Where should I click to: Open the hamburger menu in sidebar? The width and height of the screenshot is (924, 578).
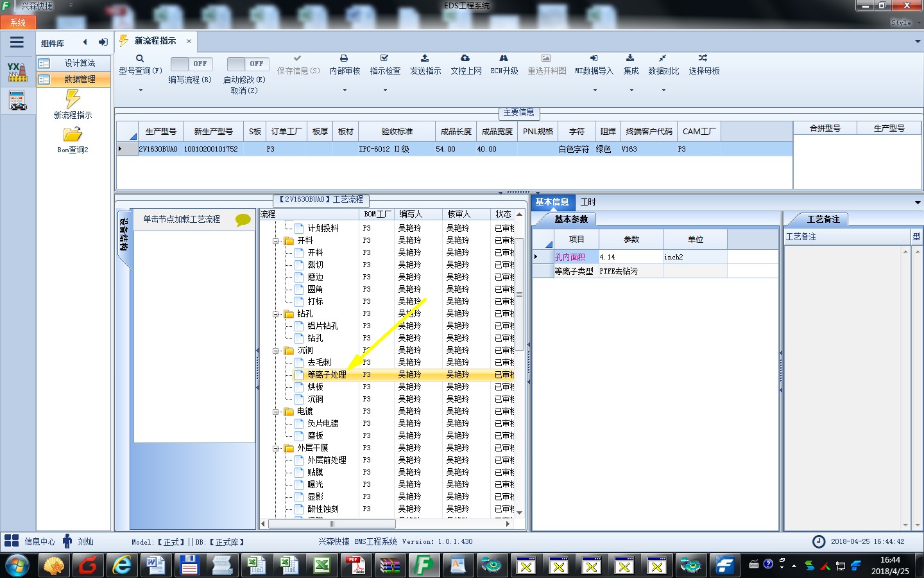point(17,42)
